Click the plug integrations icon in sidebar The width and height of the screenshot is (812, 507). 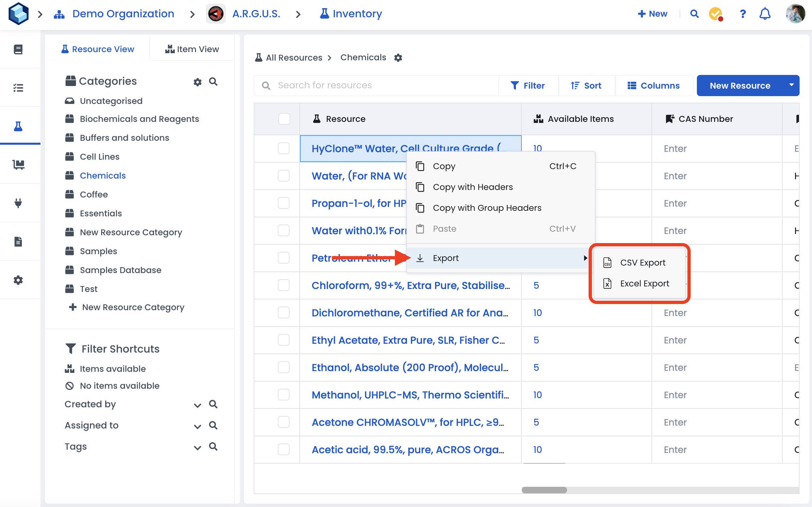click(19, 203)
